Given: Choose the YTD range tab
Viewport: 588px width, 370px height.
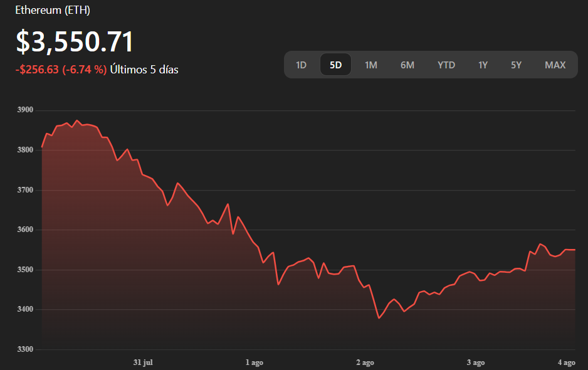Looking at the screenshot, I should [x=446, y=65].
